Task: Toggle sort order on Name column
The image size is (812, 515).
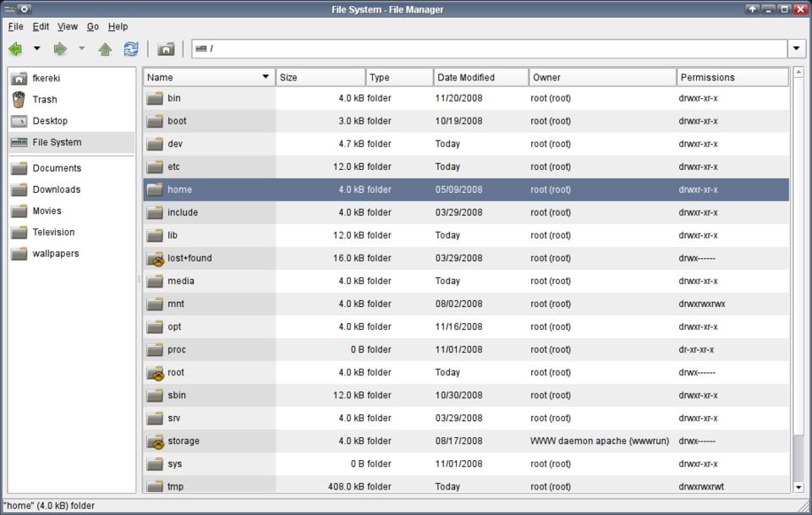Action: [x=208, y=78]
